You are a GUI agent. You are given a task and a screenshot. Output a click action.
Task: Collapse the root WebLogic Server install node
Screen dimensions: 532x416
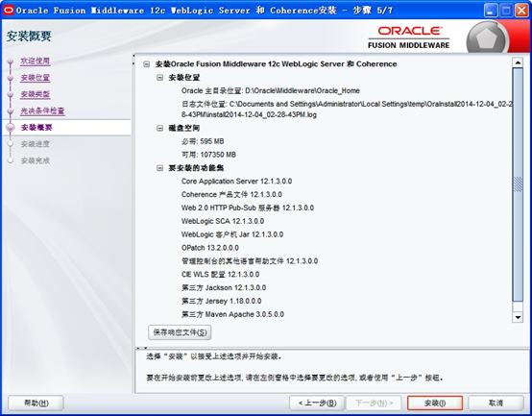[x=147, y=64]
